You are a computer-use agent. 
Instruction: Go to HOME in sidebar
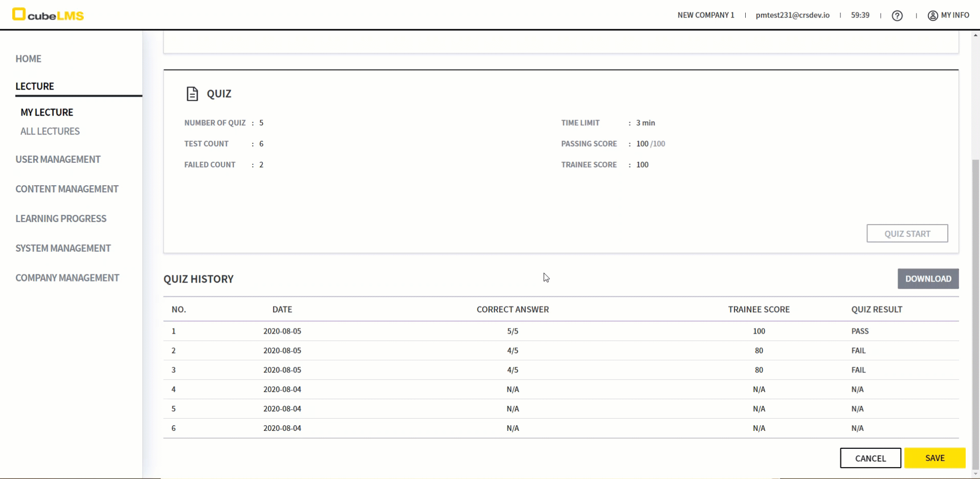28,59
